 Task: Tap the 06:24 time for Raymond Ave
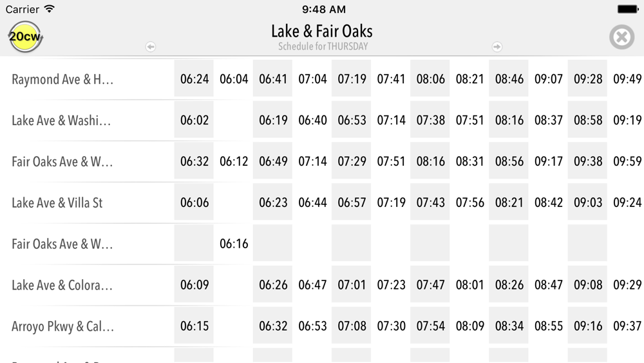(194, 79)
